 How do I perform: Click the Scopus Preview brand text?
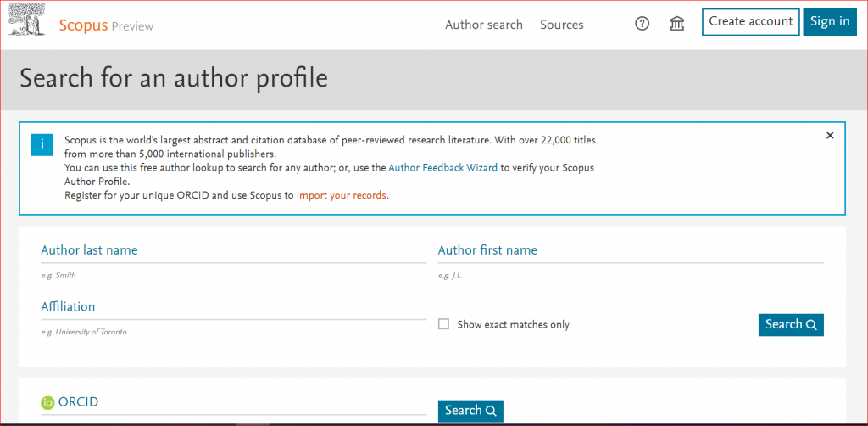point(106,25)
